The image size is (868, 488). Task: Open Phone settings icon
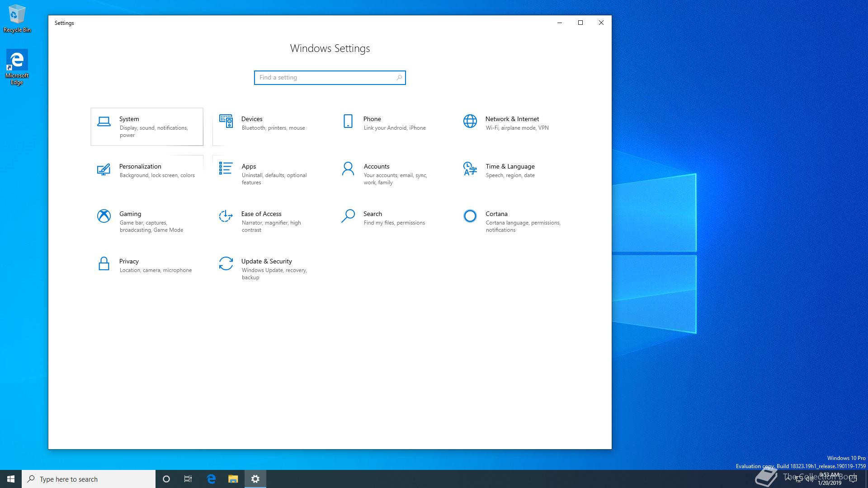coord(348,121)
